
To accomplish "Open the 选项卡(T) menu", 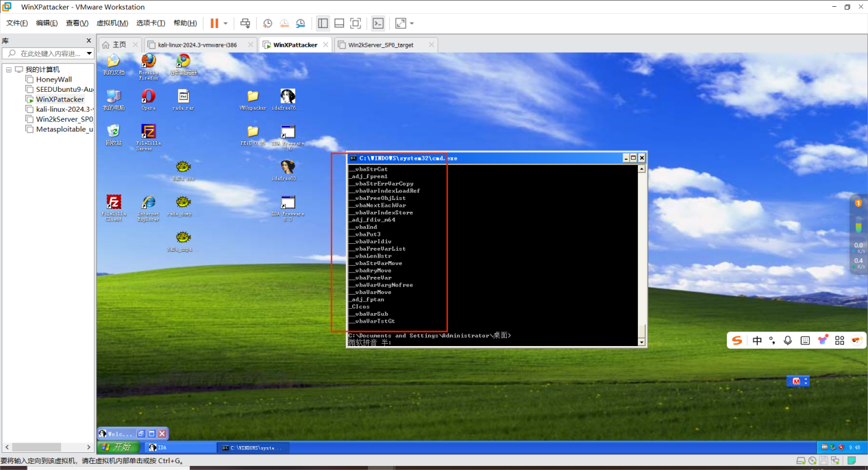I will coord(151,23).
